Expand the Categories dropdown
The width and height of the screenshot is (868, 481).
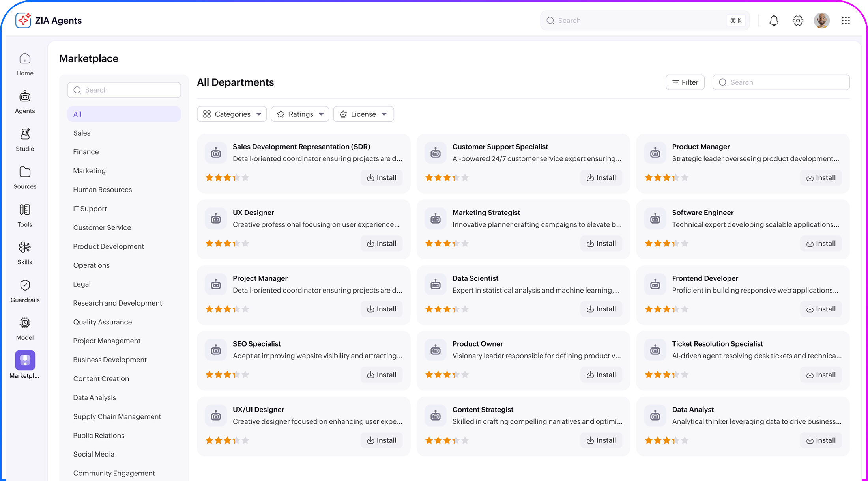(x=232, y=114)
